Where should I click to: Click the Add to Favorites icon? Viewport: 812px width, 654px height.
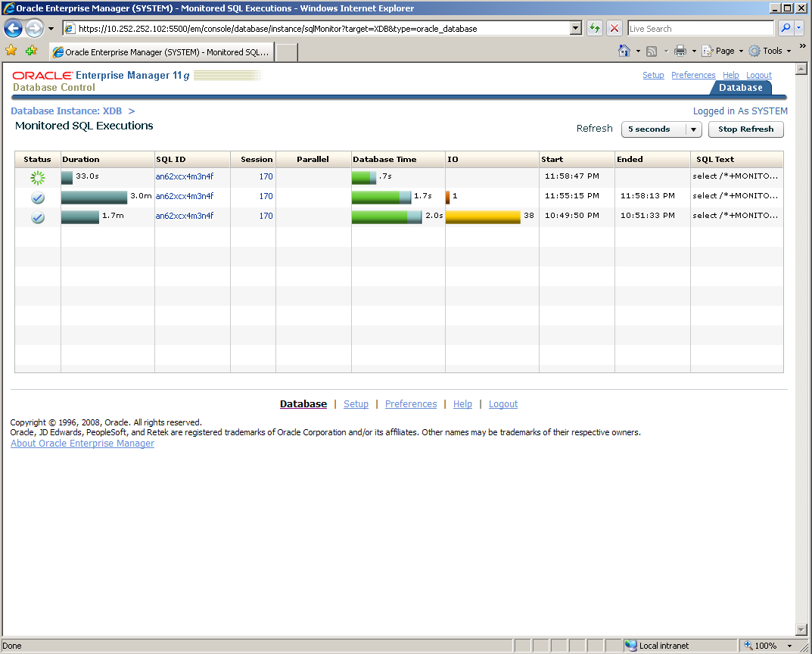(x=32, y=51)
